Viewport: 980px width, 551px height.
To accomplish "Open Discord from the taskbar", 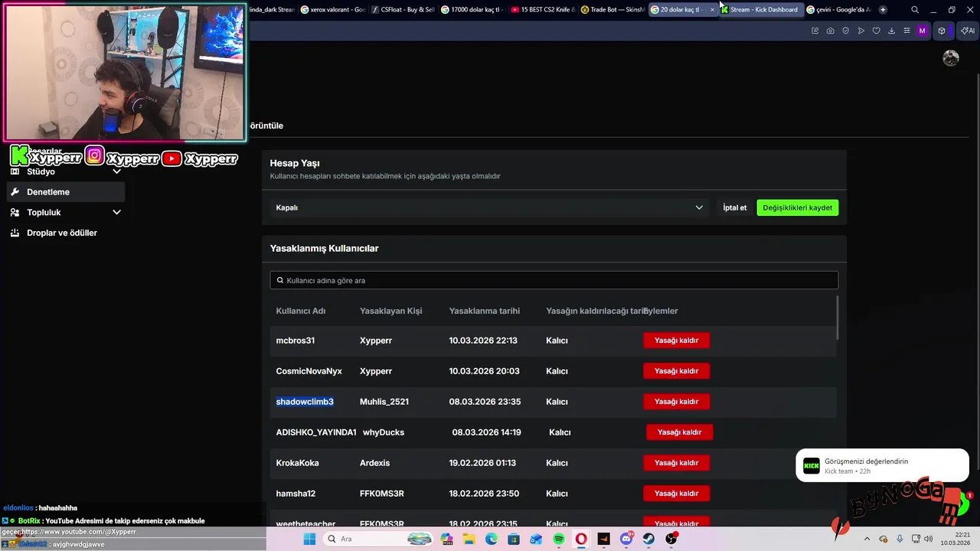I will tap(626, 539).
